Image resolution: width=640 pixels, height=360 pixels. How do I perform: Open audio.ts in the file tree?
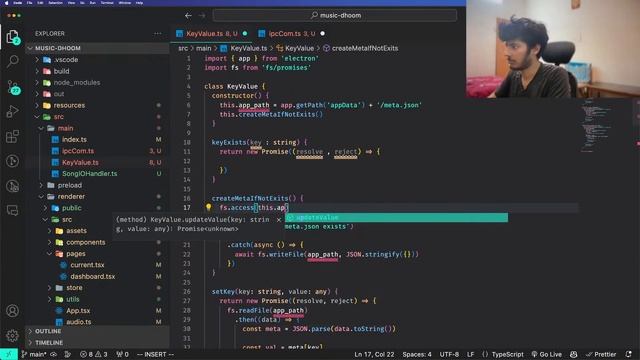[98, 322]
